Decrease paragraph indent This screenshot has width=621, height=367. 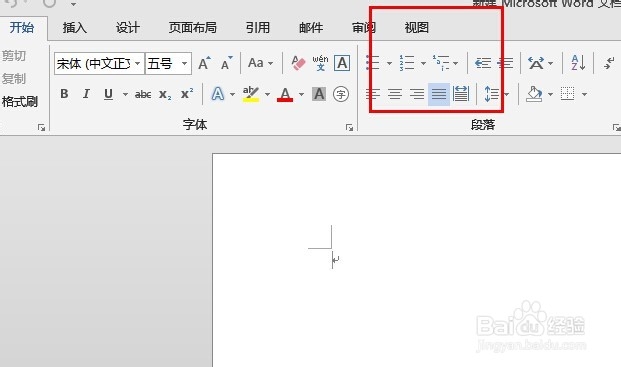coord(483,63)
